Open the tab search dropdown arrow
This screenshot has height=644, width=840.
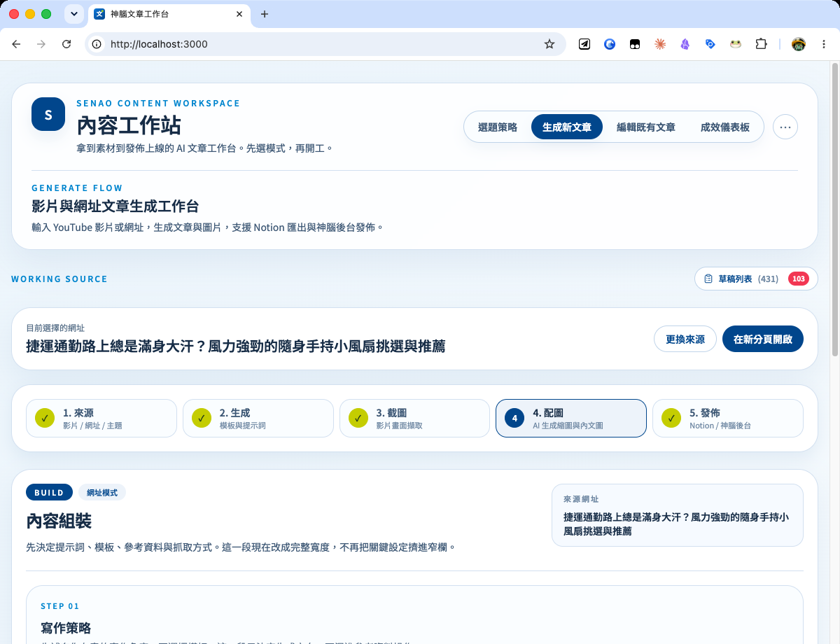tap(73, 14)
